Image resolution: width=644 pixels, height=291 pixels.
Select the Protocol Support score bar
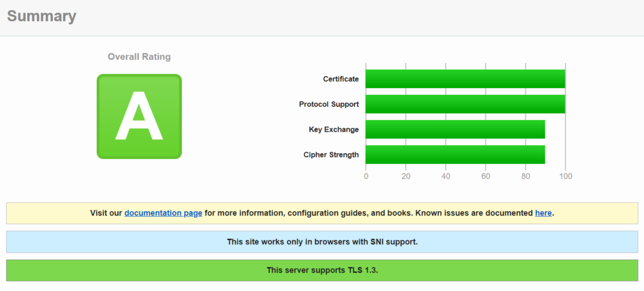point(465,104)
